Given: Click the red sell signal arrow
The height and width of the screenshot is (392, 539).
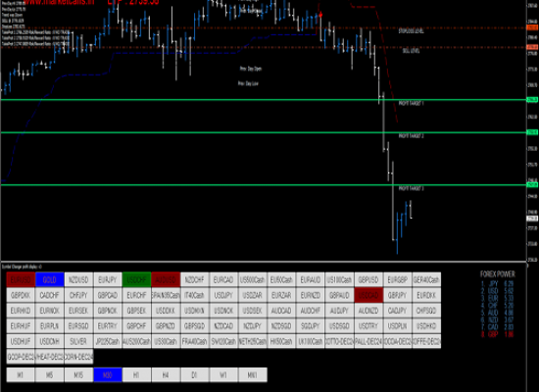Looking at the screenshot, I should [320, 15].
